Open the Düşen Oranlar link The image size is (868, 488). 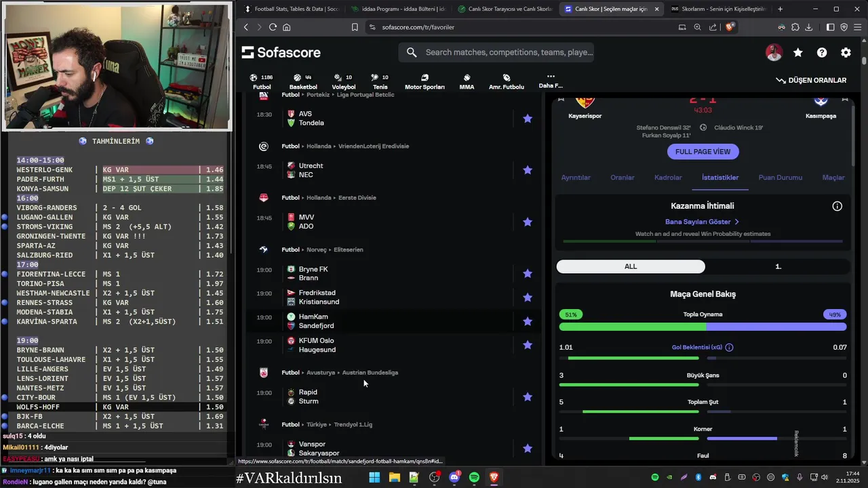point(811,80)
